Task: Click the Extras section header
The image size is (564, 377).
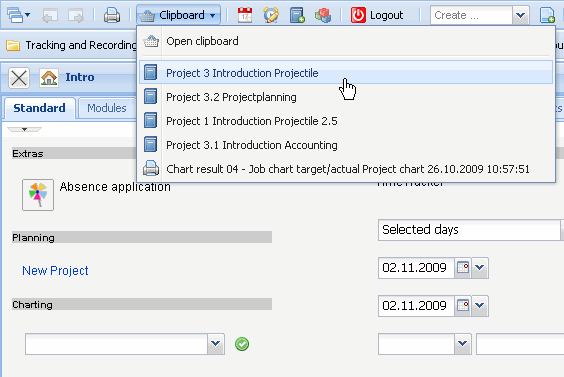Action: (28, 154)
